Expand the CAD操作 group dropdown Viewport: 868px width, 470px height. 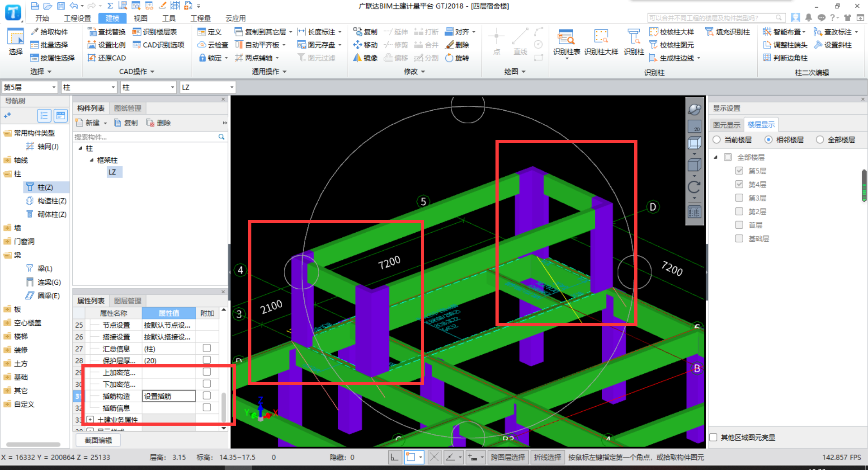tap(152, 71)
